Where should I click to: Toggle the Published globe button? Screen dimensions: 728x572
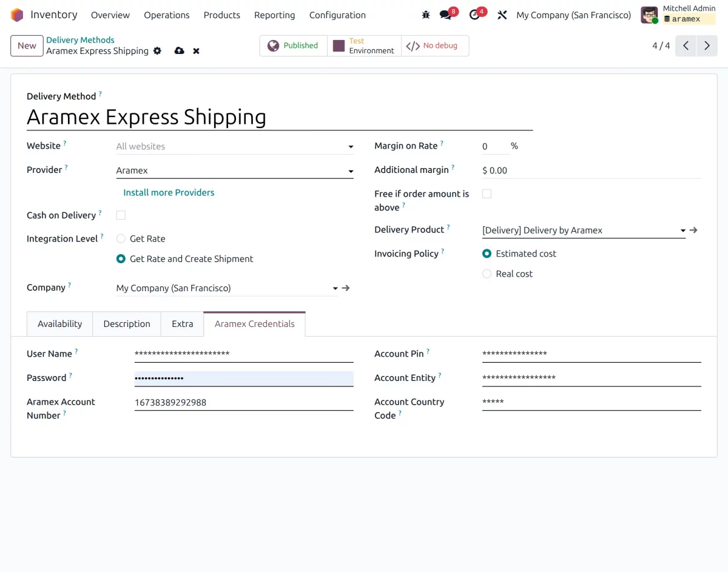click(294, 45)
